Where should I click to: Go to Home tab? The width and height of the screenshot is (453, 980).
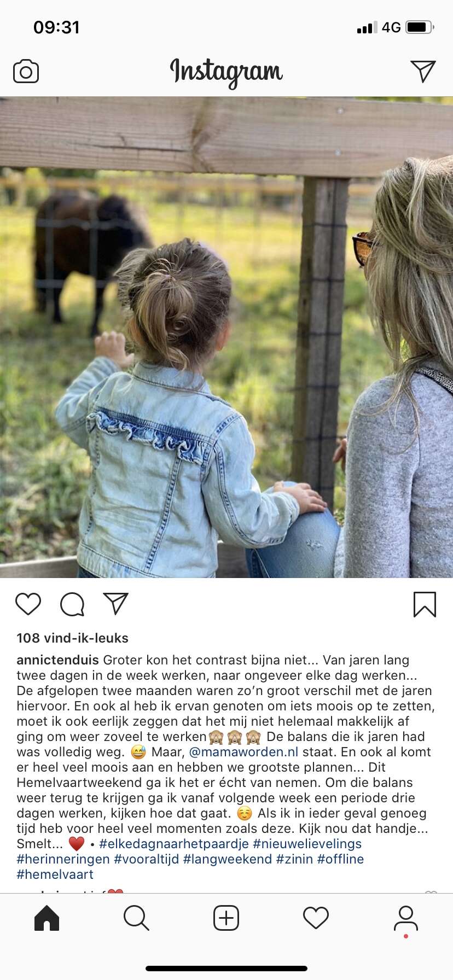point(47,918)
